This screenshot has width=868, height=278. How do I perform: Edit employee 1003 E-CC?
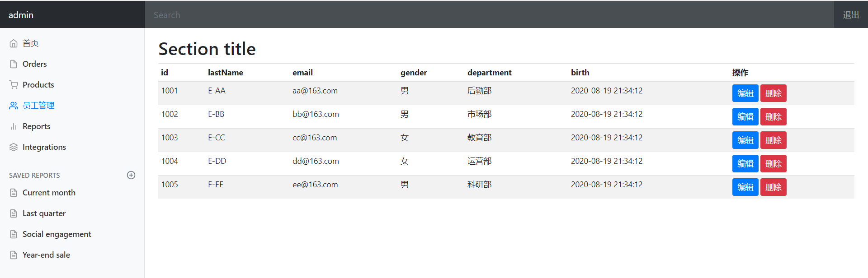pos(745,140)
